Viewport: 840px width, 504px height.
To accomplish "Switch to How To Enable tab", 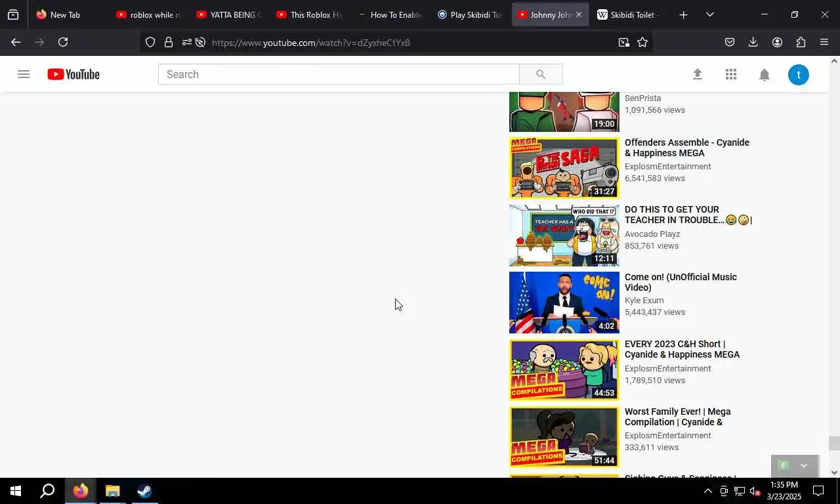I will 390,14.
